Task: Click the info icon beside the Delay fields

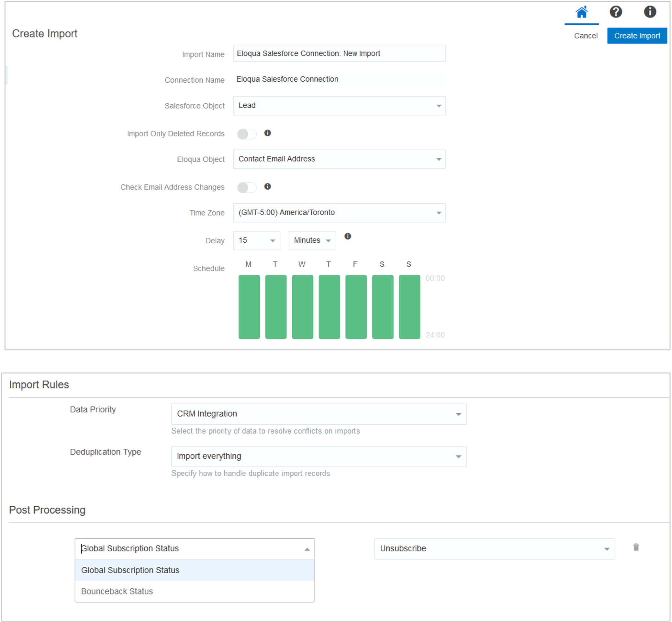Action: 348,236
